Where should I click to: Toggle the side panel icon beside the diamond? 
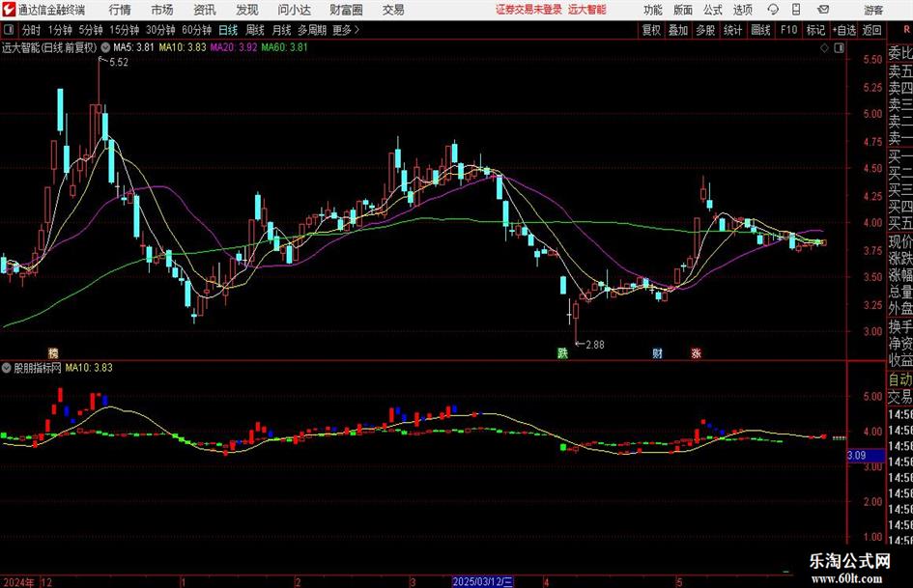coord(839,48)
